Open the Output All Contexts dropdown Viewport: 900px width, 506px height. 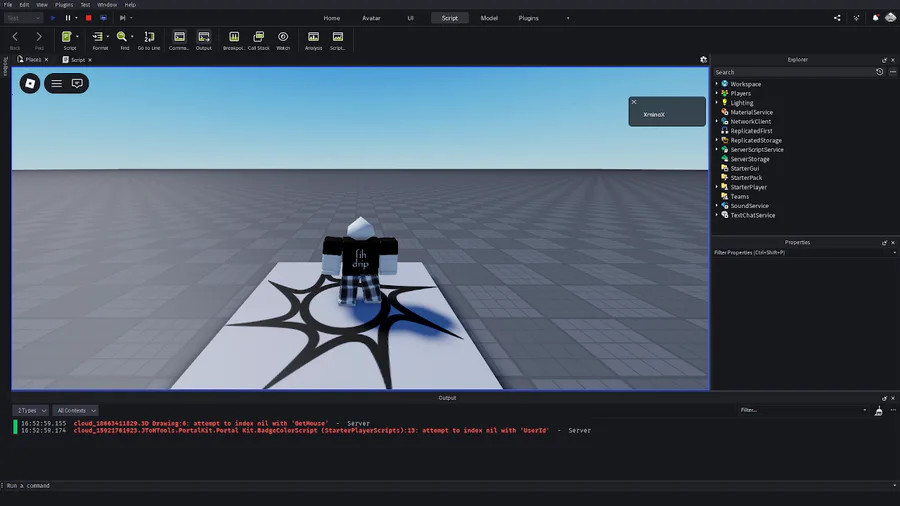tap(76, 411)
